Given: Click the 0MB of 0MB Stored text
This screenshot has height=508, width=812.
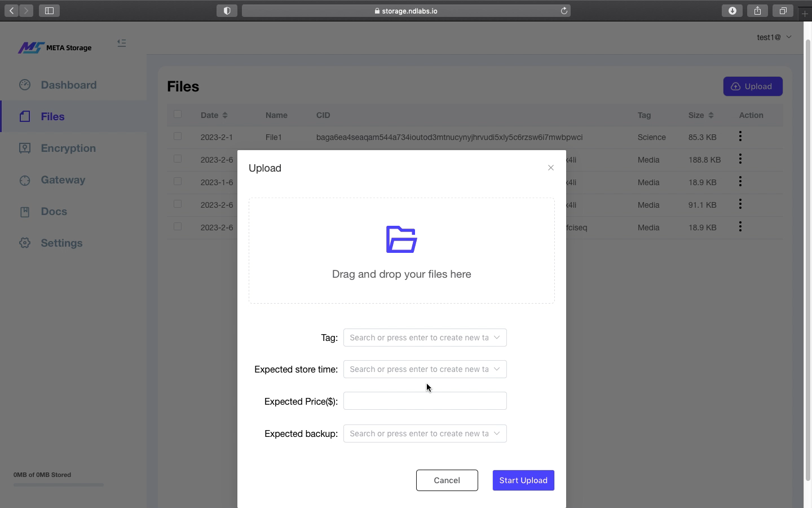Looking at the screenshot, I should point(42,475).
